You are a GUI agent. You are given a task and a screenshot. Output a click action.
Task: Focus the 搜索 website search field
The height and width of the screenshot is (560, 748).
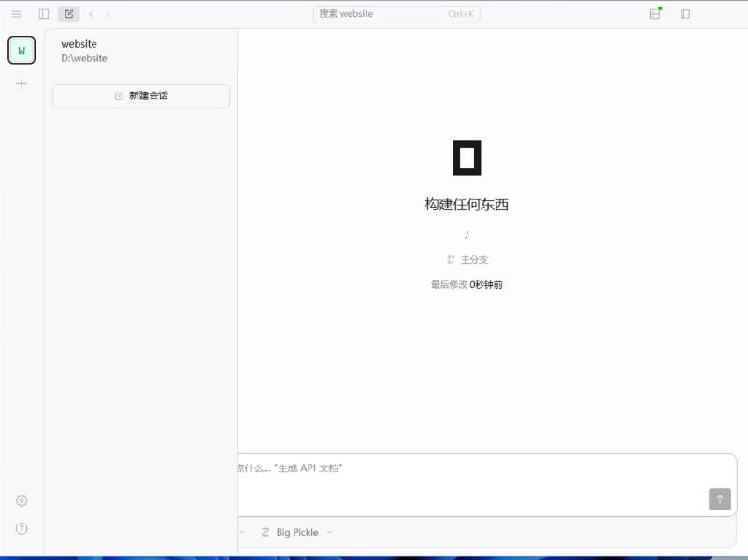396,14
